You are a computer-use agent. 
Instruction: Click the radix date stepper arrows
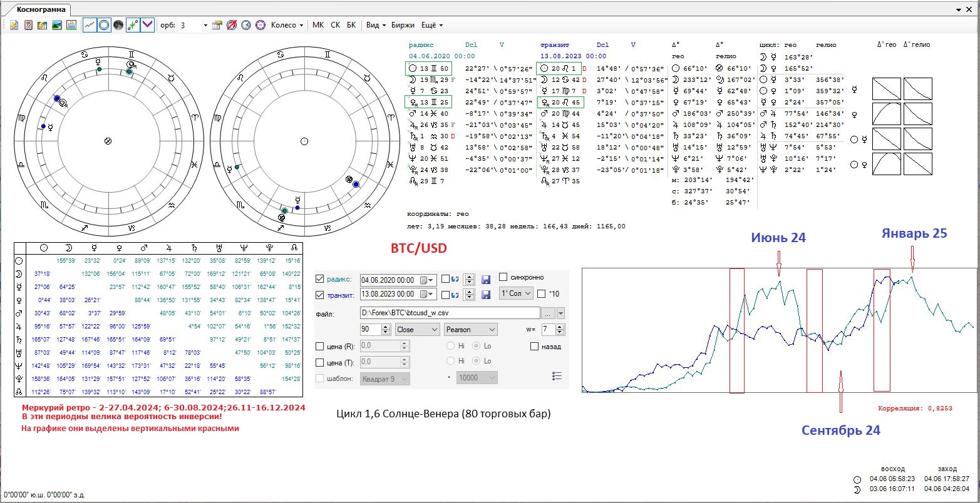(x=470, y=280)
